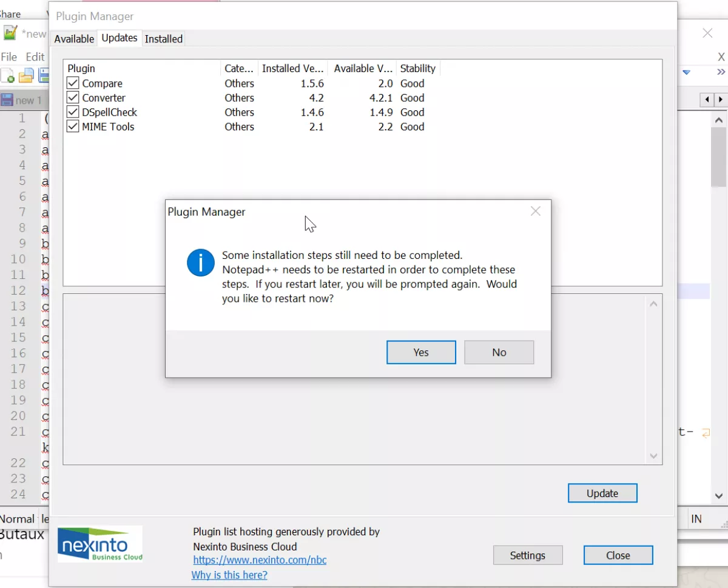Switch to the Available tab
This screenshot has height=588, width=728.
click(74, 39)
